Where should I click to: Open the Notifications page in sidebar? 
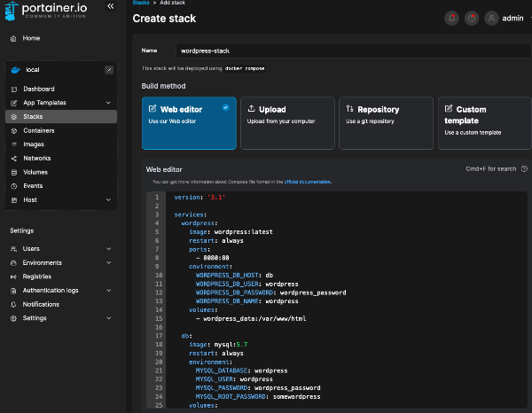[x=41, y=304]
